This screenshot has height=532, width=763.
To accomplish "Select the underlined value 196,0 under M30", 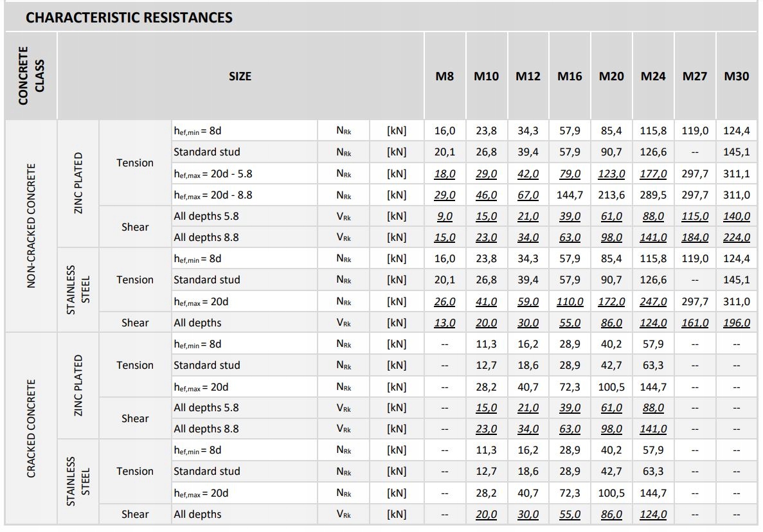I will pyautogui.click(x=736, y=323).
